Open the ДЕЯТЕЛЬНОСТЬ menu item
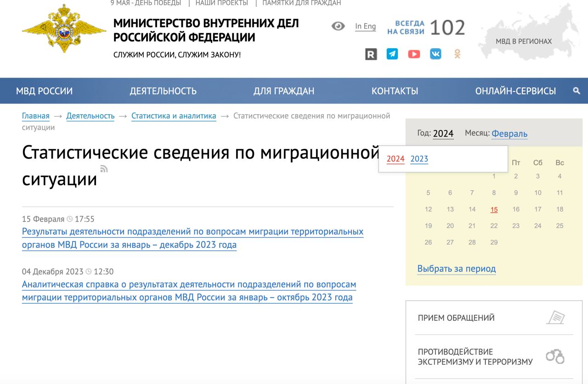This screenshot has height=384, width=588. tap(163, 91)
